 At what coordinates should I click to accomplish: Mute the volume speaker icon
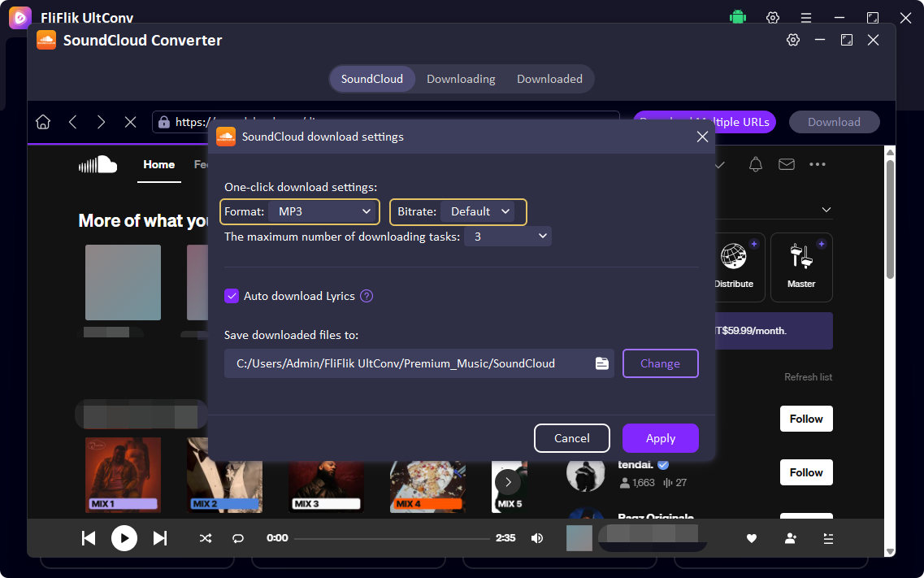tap(537, 538)
